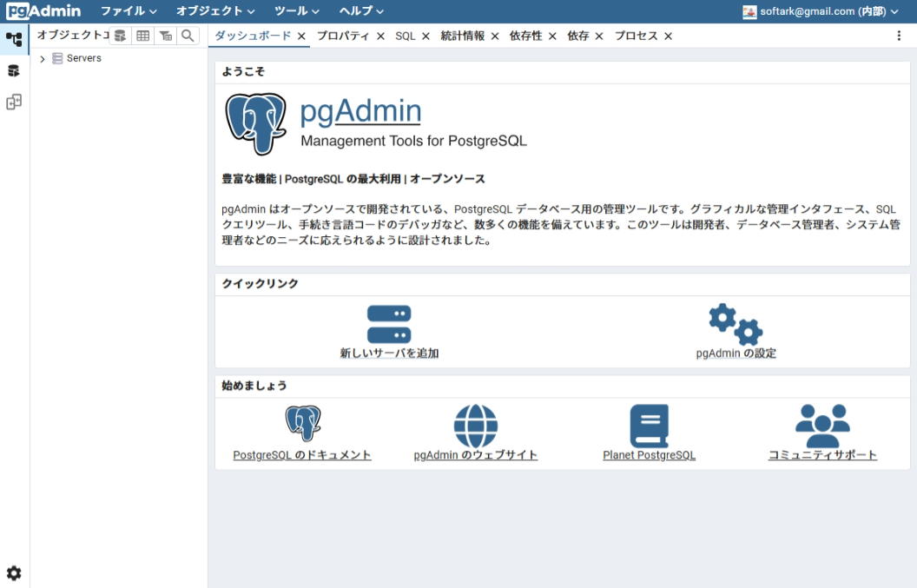The height and width of the screenshot is (588, 917).
Task: Click the Management Tools for PostgreSQL subtitle
Action: [x=413, y=141]
